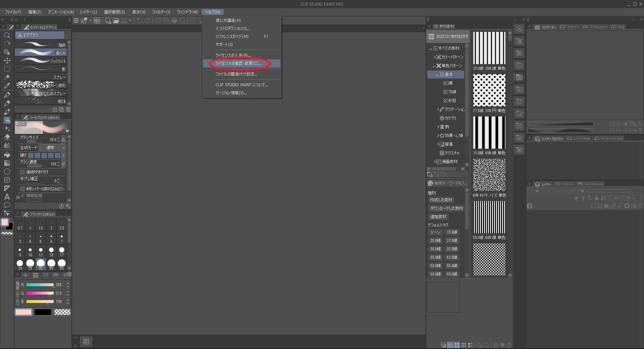Image resolution: width=644 pixels, height=349 pixels.
Task: Switch color sliders to CMYK mode
Action: [x=17, y=302]
